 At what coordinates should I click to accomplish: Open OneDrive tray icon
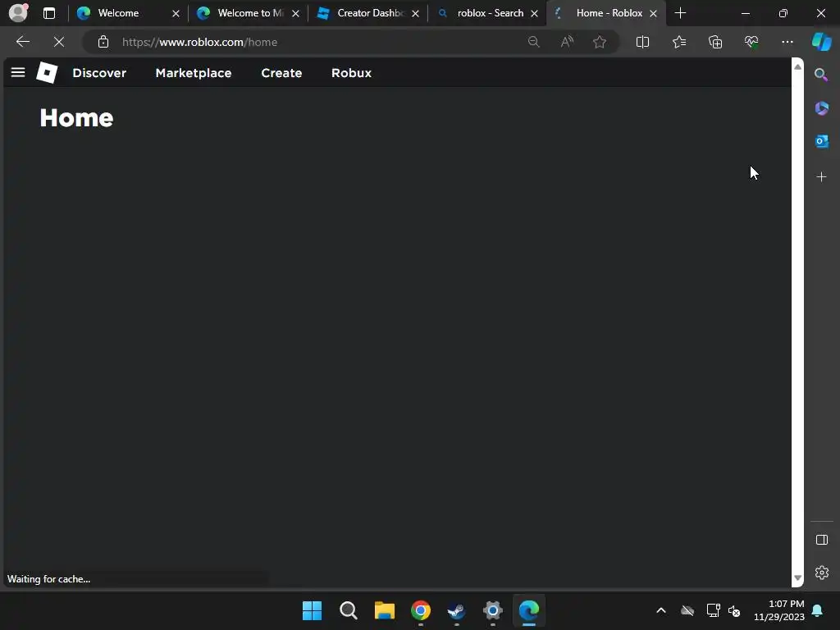tap(687, 610)
